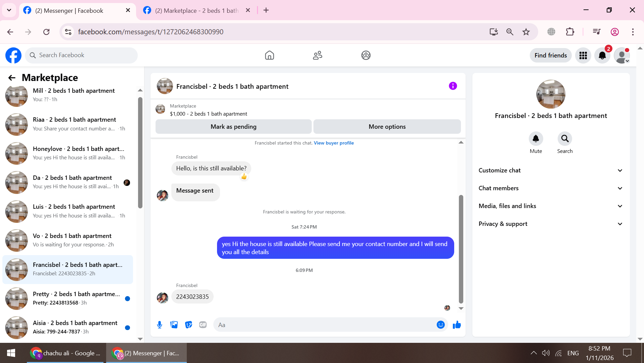This screenshot has width=644, height=363.
Task: Open the Honeylove conversation
Action: point(68,153)
